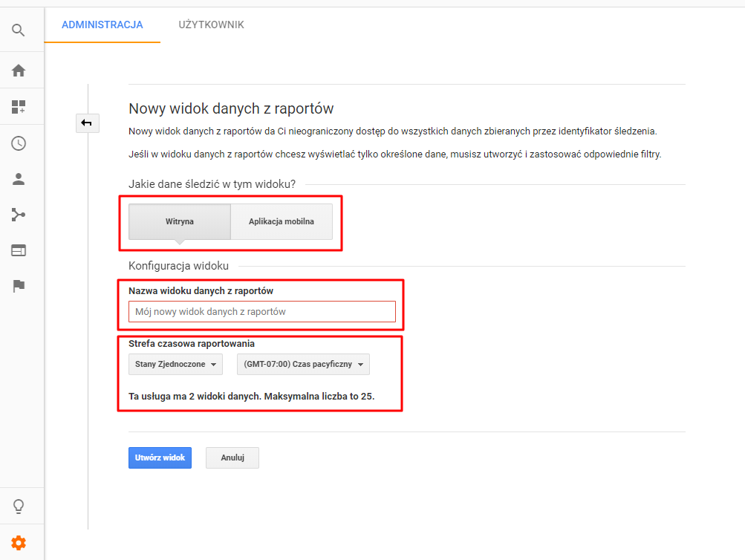745x560 pixels.
Task: Click the Utwórz widok button
Action: [160, 458]
